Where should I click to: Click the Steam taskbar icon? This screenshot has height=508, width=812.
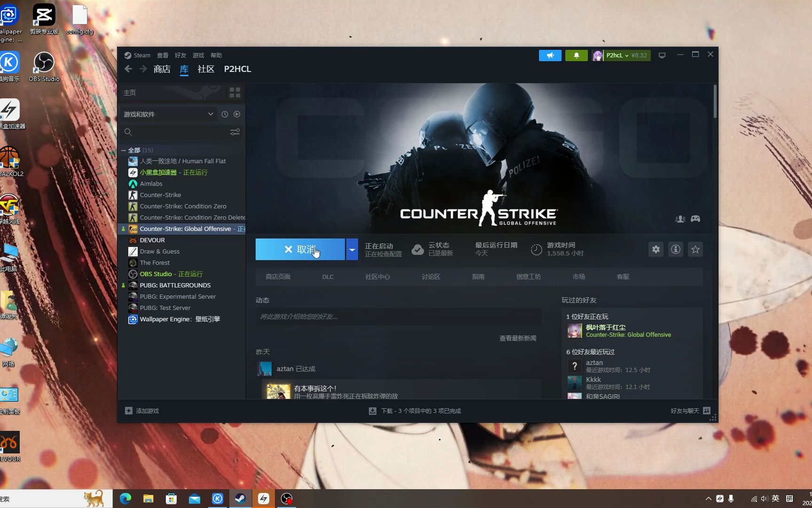pos(241,499)
